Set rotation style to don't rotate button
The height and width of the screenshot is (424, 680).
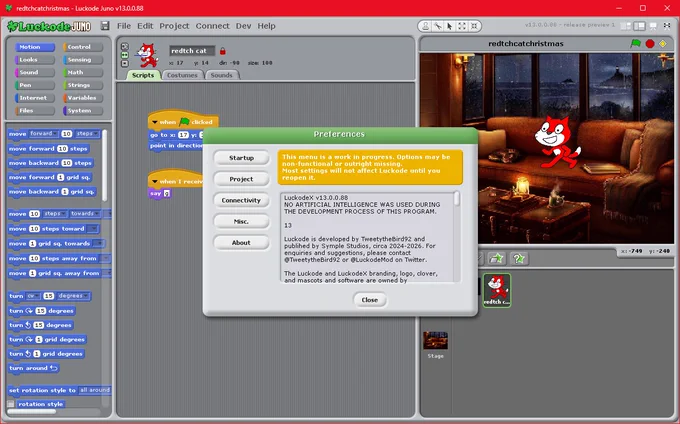point(124,63)
